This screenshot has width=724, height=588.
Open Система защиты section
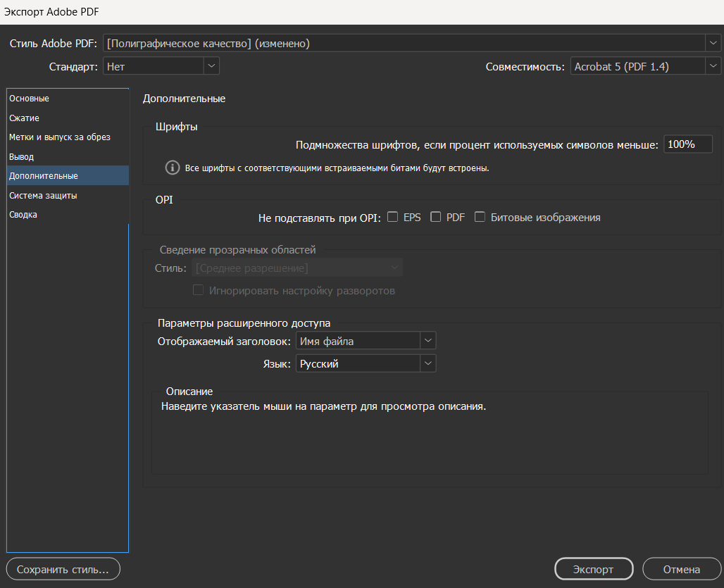point(68,195)
